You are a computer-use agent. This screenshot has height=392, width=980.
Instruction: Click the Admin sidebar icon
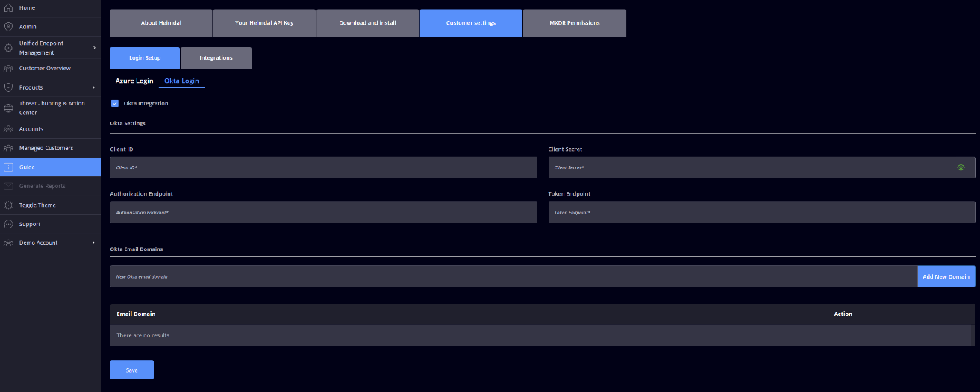[x=8, y=27]
